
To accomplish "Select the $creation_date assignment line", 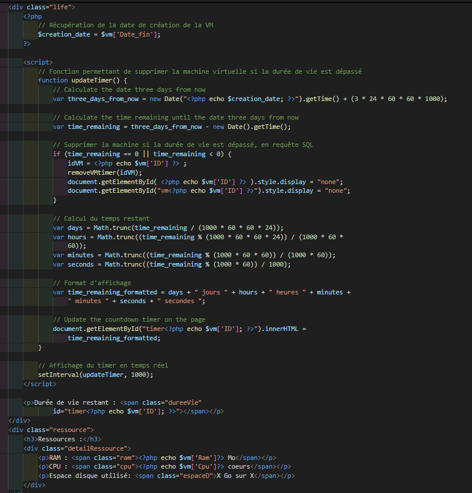I will coord(99,35).
